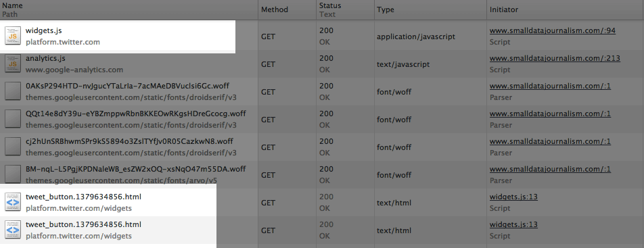Select the cj2hUnSRBhwmSPr9kS5894o3 woff file name

pos(129,142)
